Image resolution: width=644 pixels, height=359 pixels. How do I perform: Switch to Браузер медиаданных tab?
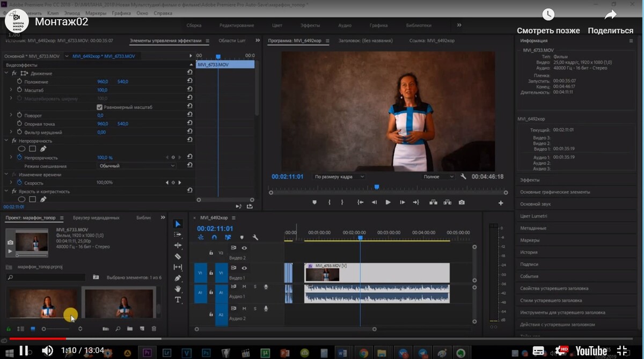coord(96,218)
